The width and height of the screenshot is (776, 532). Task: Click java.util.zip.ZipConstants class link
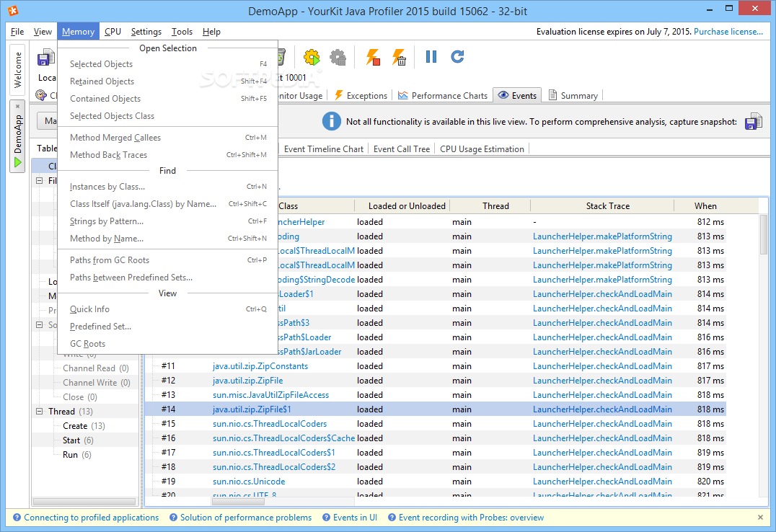(x=260, y=366)
